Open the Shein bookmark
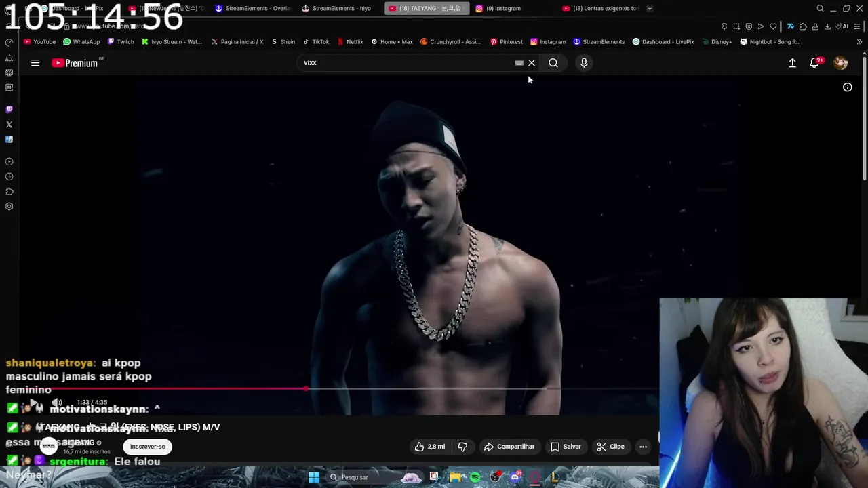Viewport: 868px width, 488px height. (x=283, y=42)
